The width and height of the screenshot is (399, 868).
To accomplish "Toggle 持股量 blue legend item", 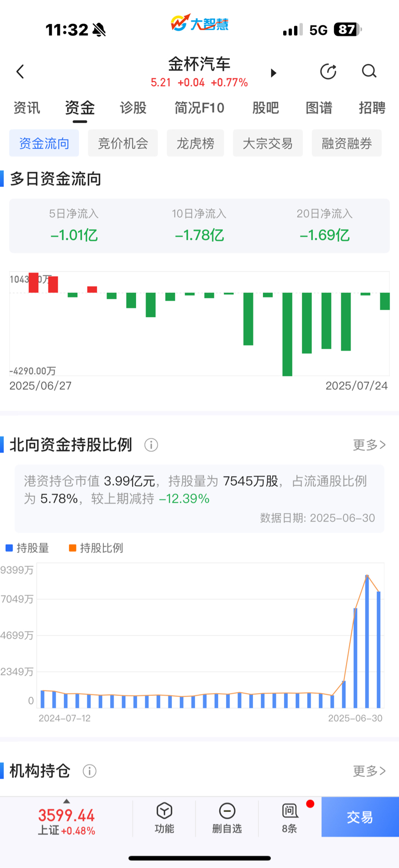I will [27, 548].
